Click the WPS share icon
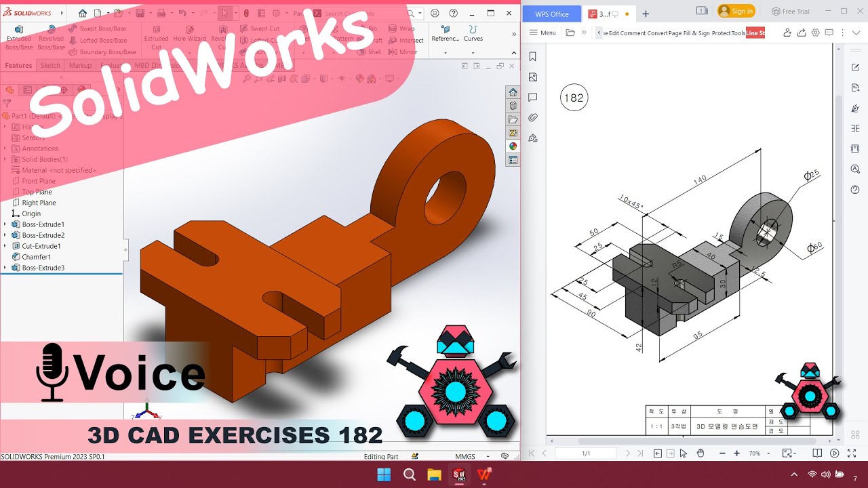Image resolution: width=868 pixels, height=488 pixels. pyautogui.click(x=802, y=33)
